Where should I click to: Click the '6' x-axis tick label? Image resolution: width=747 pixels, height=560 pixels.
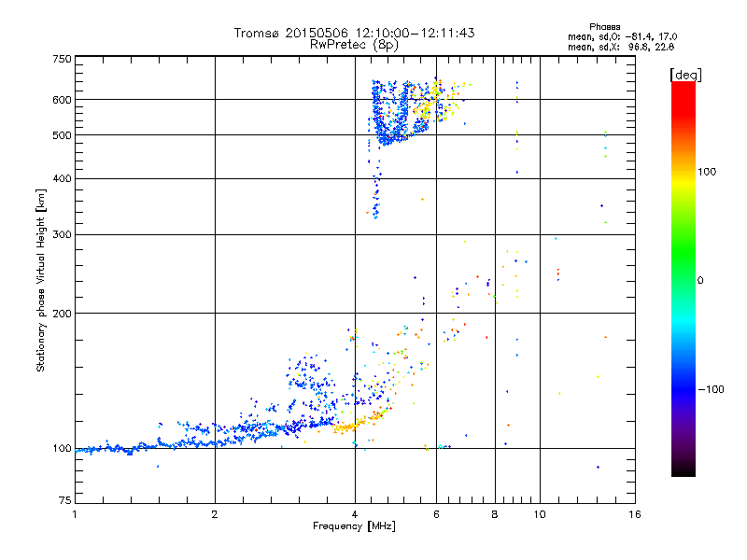point(436,514)
